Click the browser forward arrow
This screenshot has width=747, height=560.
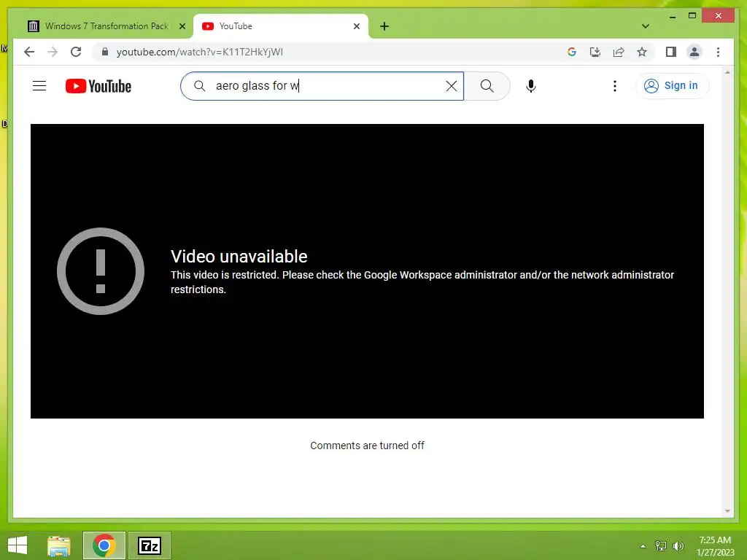53,52
